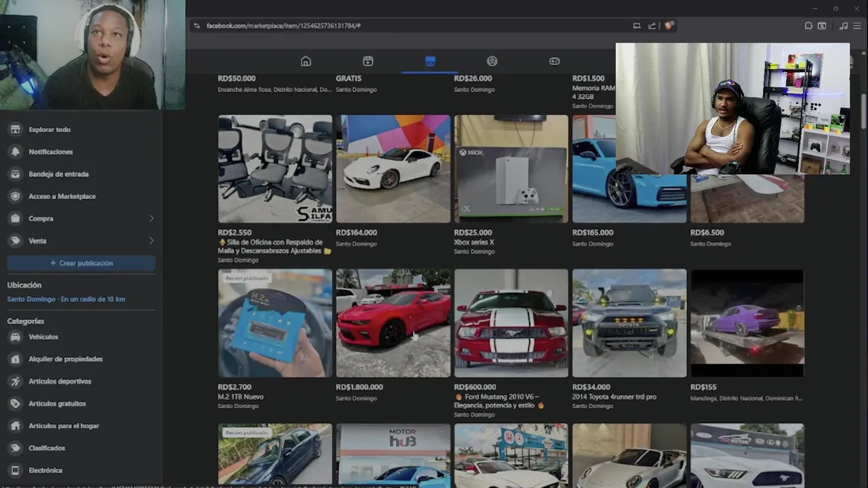Open Acceso a Marketplace menu item
Image resolution: width=868 pixels, height=488 pixels.
(x=81, y=197)
